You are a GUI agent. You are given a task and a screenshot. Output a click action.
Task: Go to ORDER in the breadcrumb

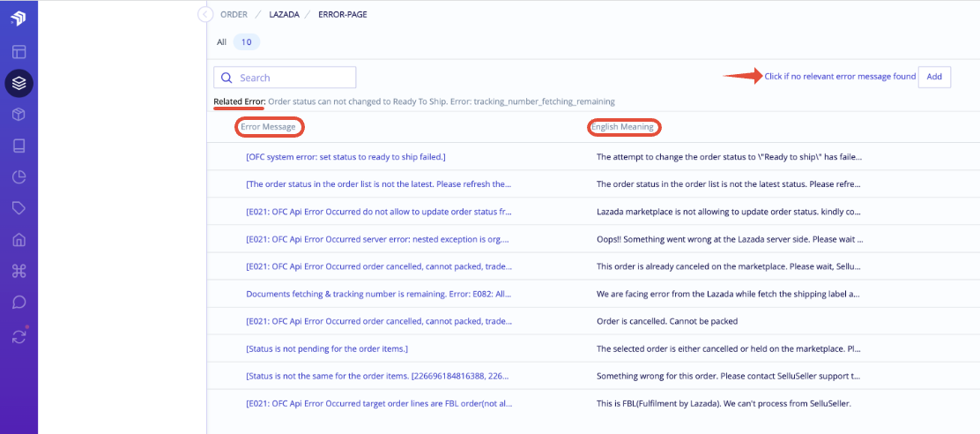[x=234, y=14]
